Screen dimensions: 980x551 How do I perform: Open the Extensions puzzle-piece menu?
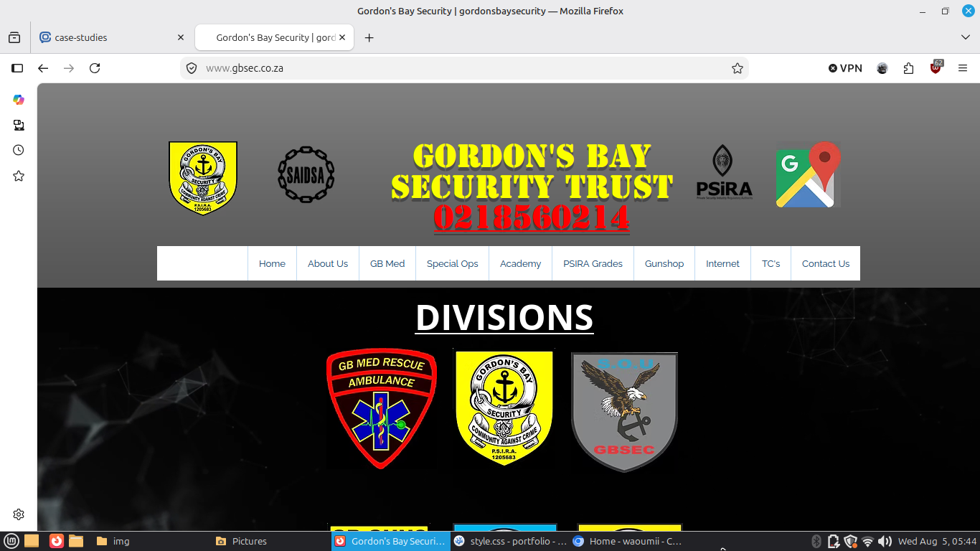coord(909,68)
